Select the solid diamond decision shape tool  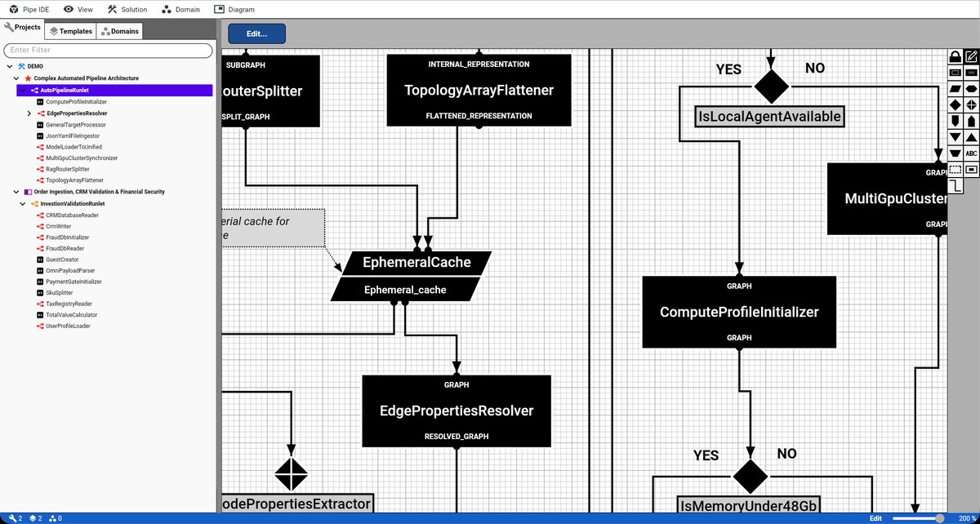click(955, 104)
